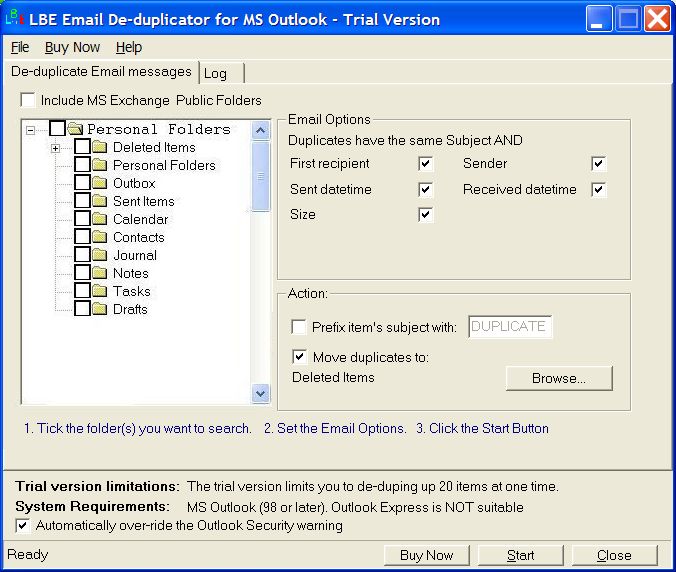Toggle Automatically over-ride Outlook Security warning
Screen dimensions: 676x572
23,526
